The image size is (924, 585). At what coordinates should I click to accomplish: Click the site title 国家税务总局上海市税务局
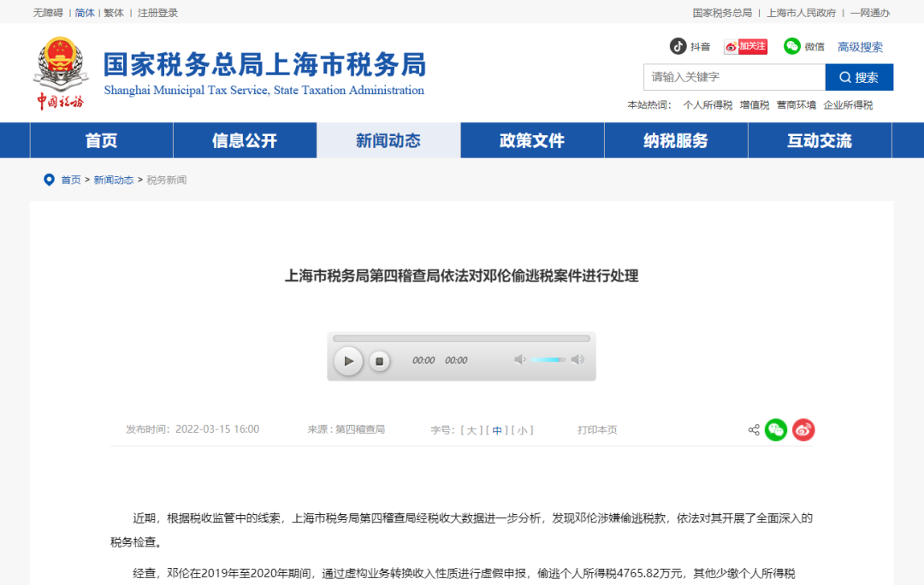click(x=264, y=64)
